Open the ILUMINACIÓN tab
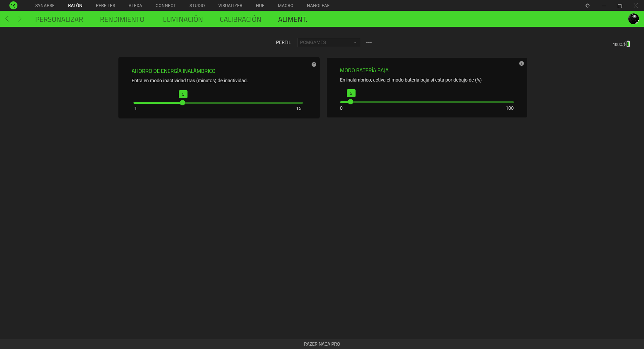Image resolution: width=644 pixels, height=349 pixels. coord(182,19)
